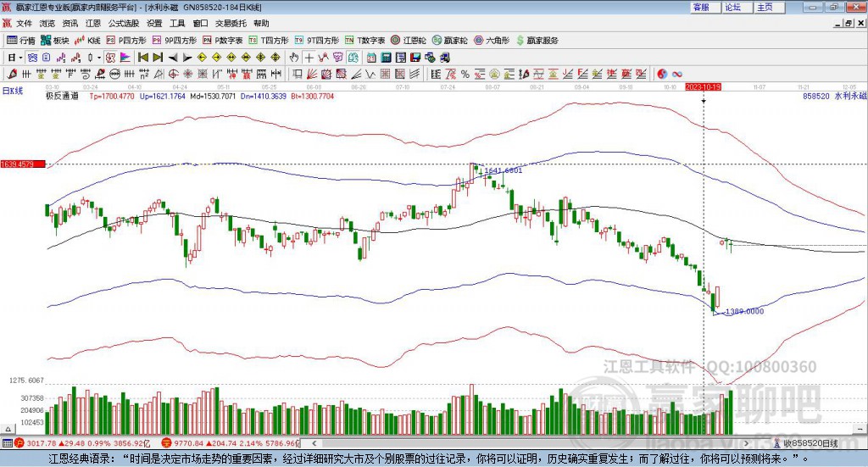
Task: Open the 资讯 menu
Action: pyautogui.click(x=70, y=23)
